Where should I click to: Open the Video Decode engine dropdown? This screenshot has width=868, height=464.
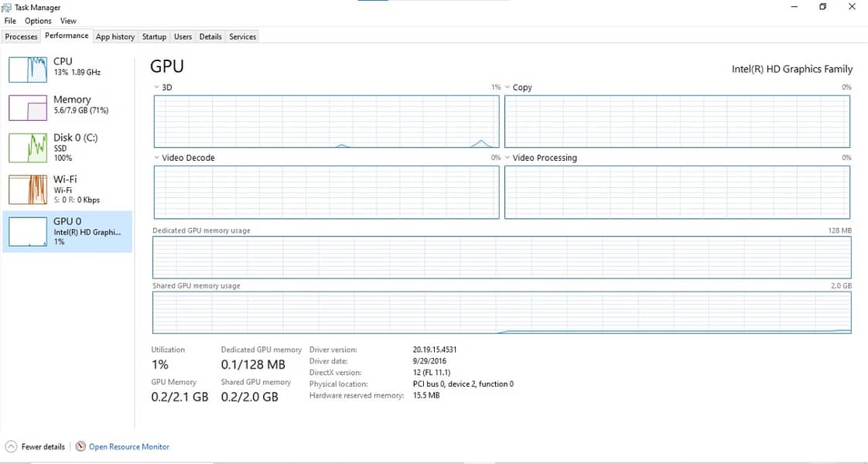tap(157, 158)
